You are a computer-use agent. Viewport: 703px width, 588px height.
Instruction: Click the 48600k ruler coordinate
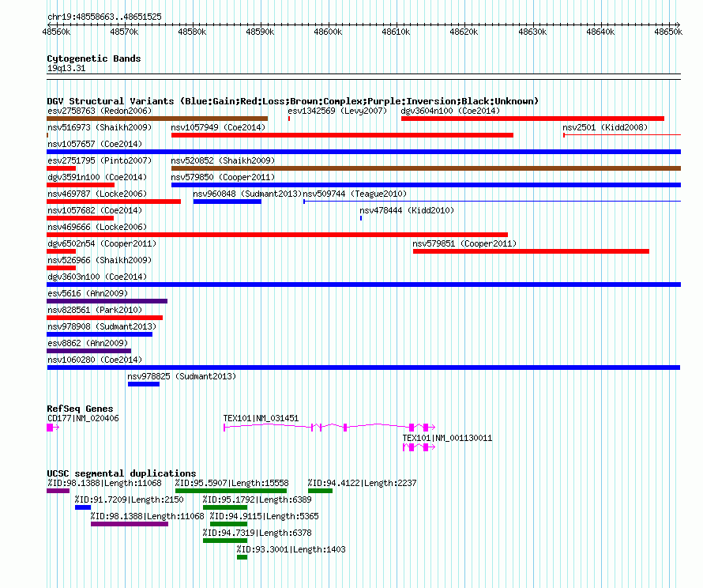(x=328, y=32)
